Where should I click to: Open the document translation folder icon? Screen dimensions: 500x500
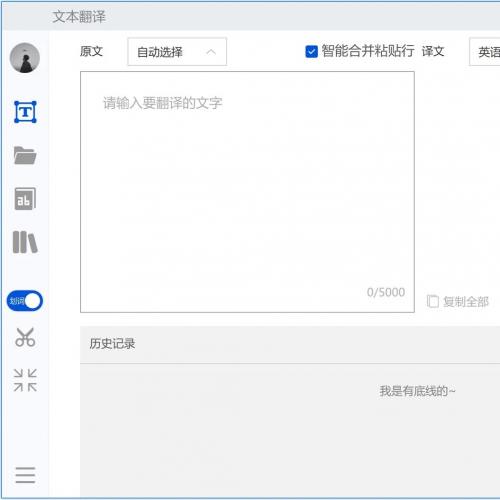(25, 155)
